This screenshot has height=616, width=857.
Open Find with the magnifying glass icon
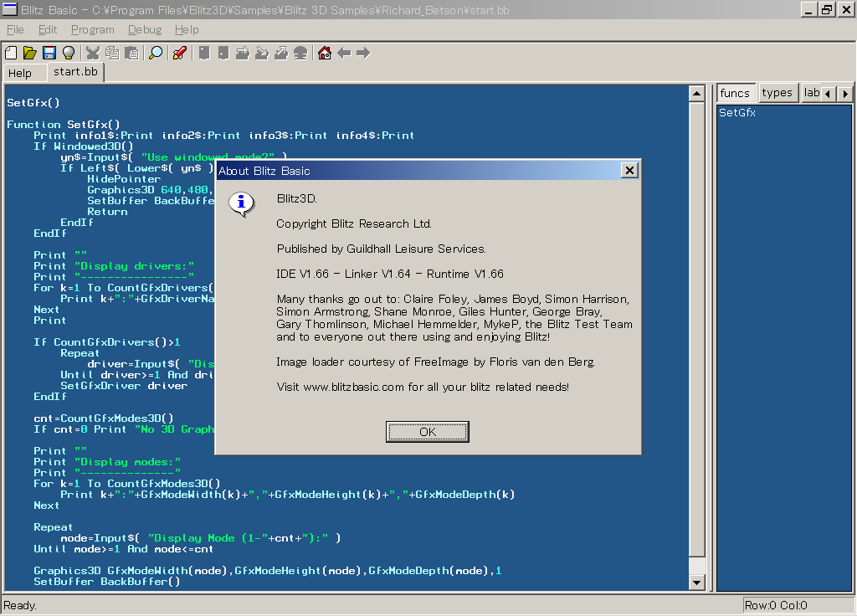coord(156,53)
